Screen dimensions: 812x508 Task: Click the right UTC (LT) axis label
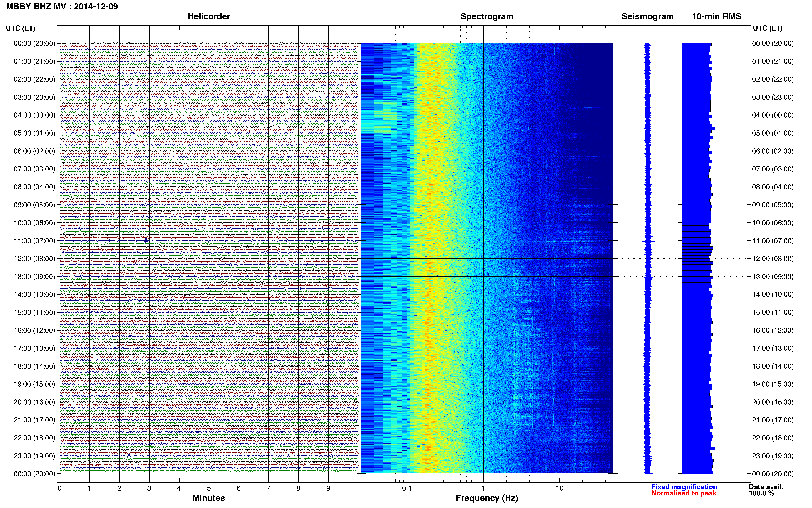(x=767, y=28)
